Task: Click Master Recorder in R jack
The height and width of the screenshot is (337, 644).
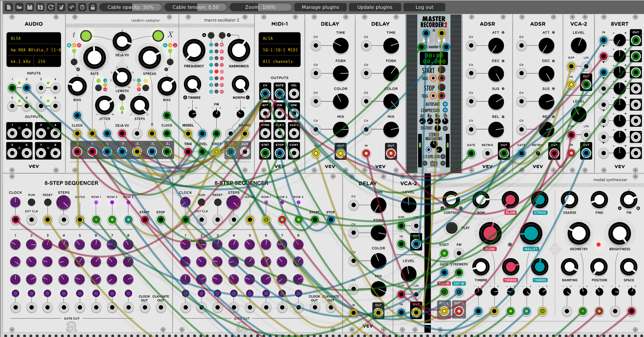Action: pos(441,33)
